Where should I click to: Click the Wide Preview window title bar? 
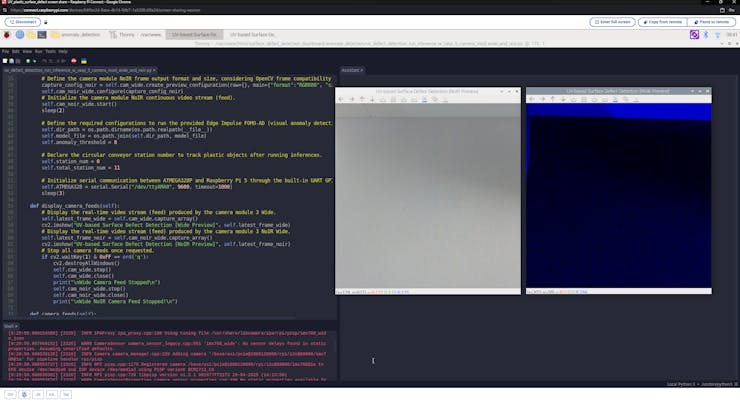[x=618, y=91]
